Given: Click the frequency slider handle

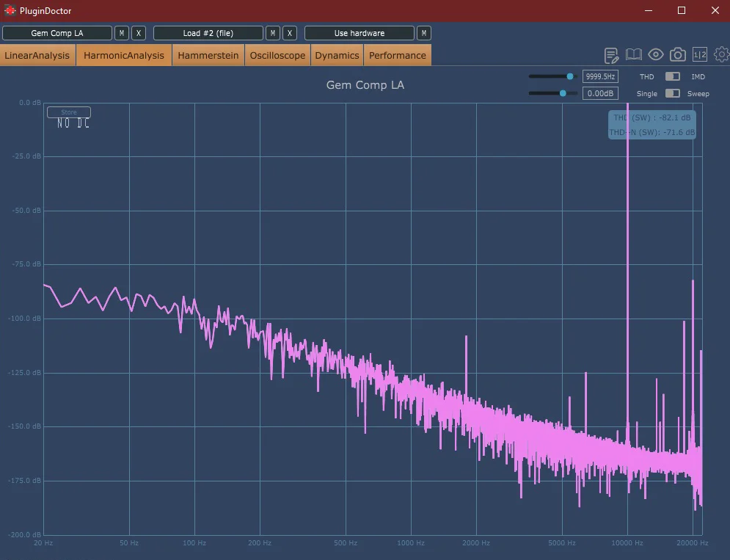Looking at the screenshot, I should [x=570, y=76].
